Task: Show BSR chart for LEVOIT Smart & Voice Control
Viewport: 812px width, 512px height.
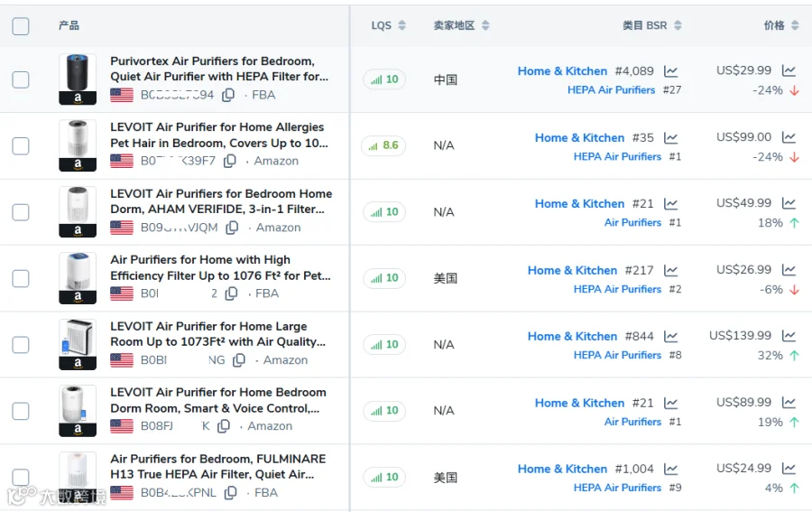Action: (x=671, y=403)
